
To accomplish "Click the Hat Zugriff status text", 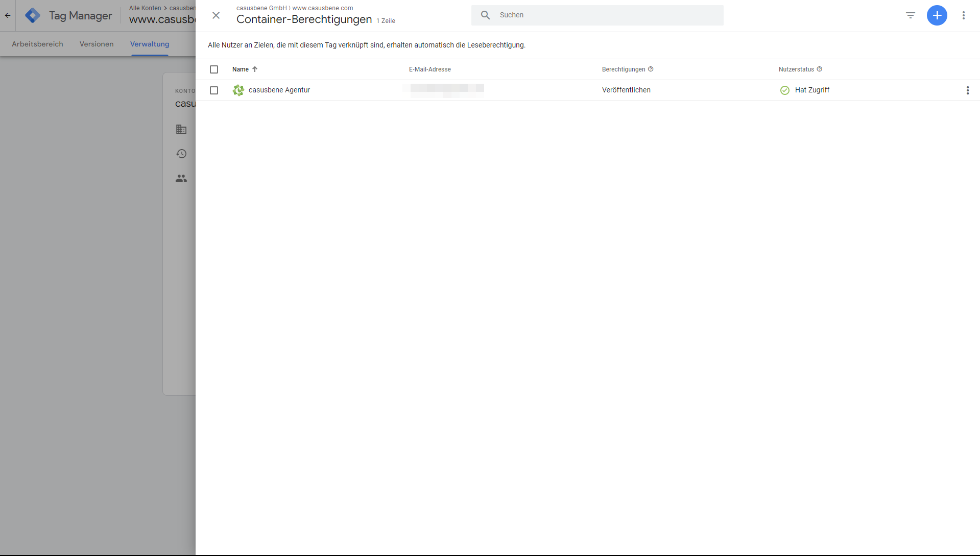I will coord(812,90).
